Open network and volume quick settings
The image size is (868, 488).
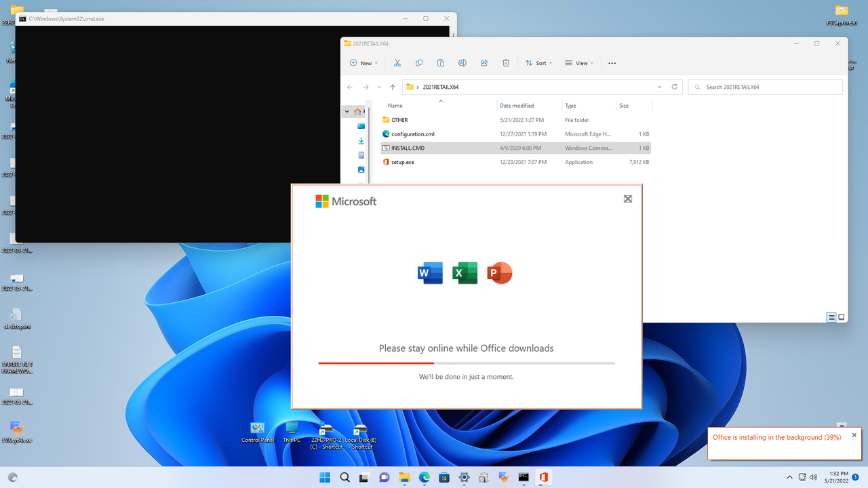808,477
